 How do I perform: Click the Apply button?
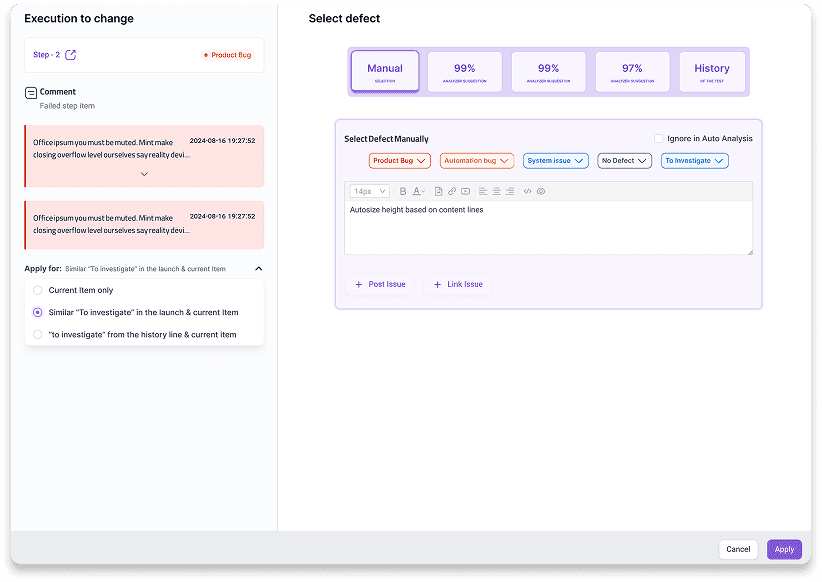[x=784, y=549]
